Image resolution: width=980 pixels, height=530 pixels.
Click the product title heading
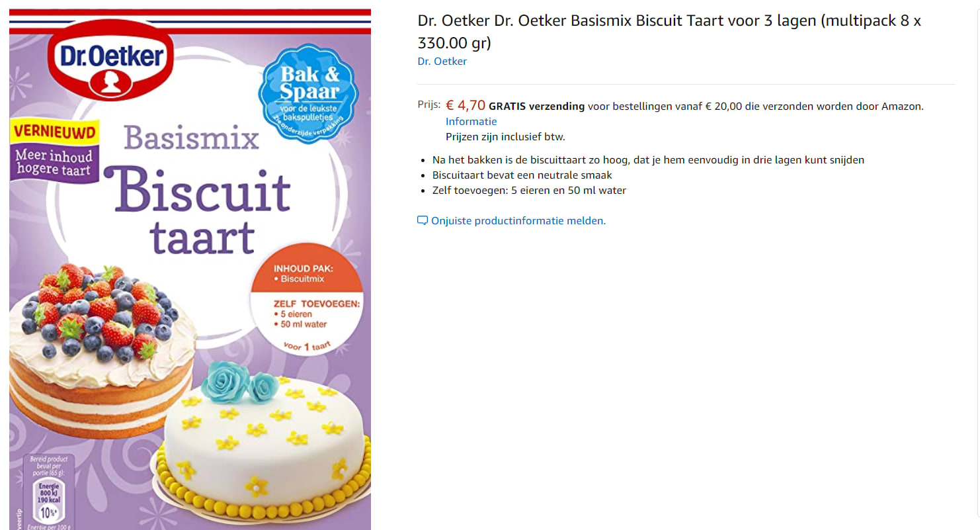pos(669,32)
